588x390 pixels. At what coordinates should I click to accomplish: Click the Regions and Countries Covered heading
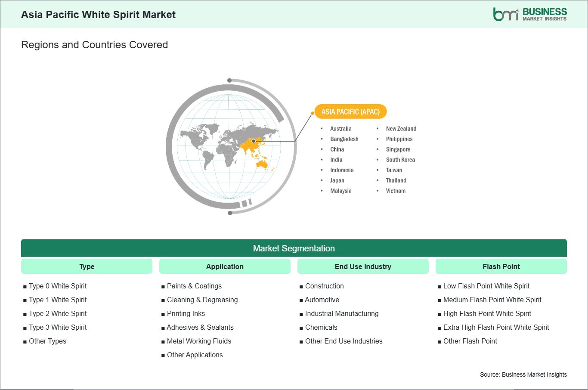click(x=94, y=45)
